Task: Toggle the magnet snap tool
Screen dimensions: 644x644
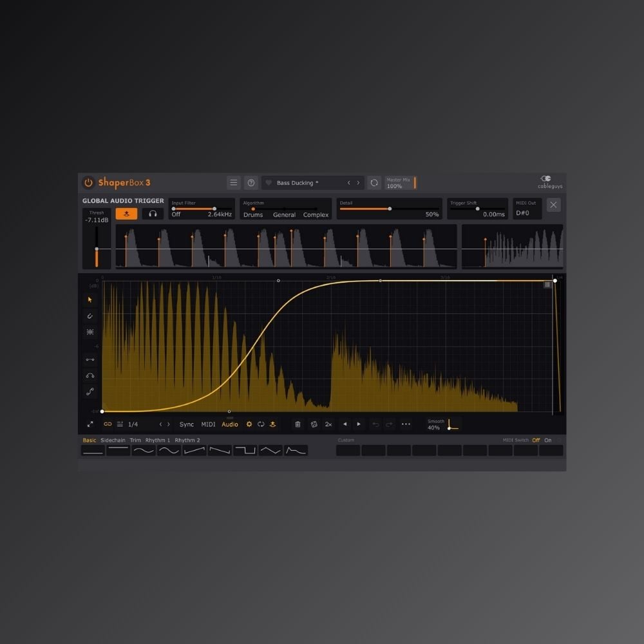Action: pyautogui.click(x=90, y=316)
